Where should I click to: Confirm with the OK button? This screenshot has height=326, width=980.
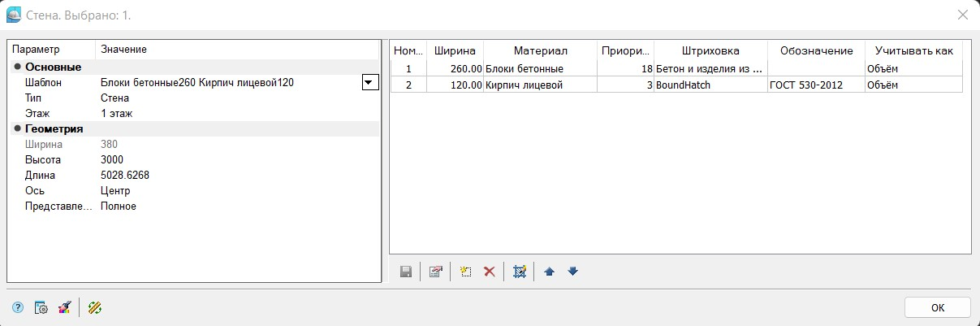click(x=938, y=307)
